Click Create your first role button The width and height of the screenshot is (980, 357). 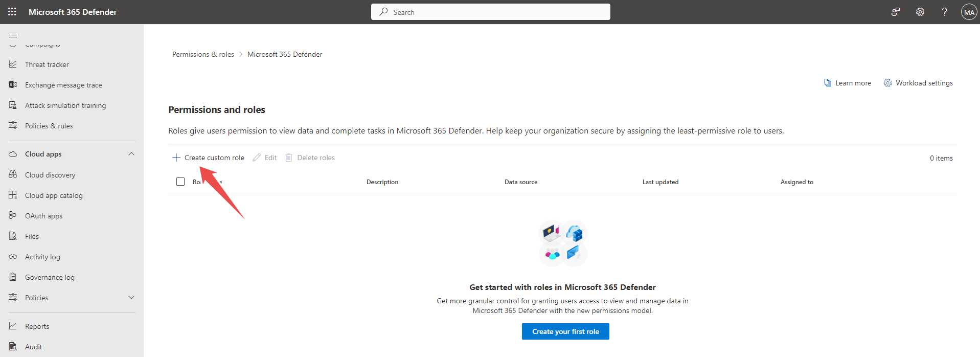tap(565, 331)
